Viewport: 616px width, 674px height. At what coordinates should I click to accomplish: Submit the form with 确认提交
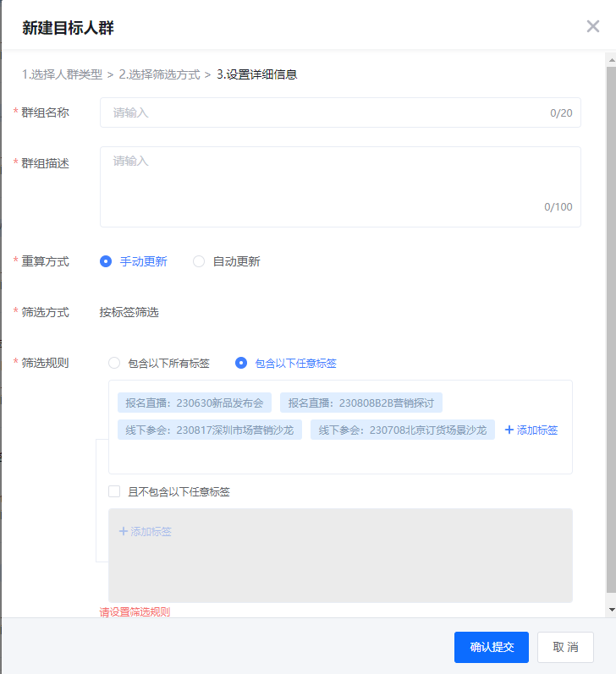point(492,647)
